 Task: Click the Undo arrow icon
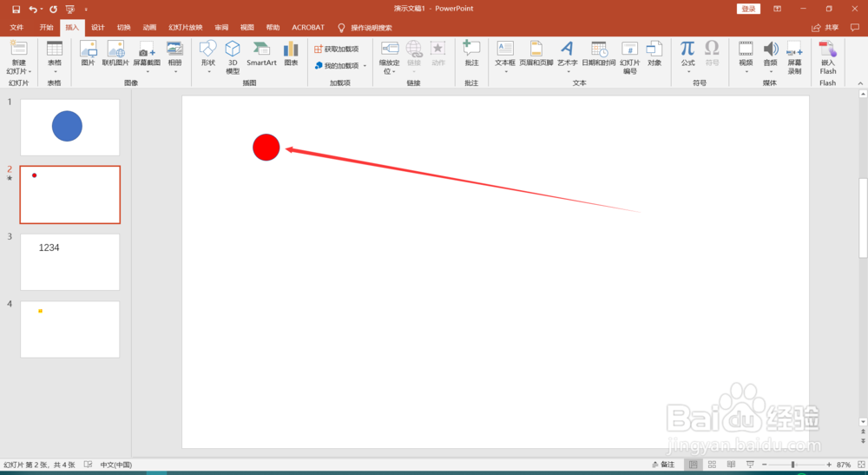[x=33, y=9]
